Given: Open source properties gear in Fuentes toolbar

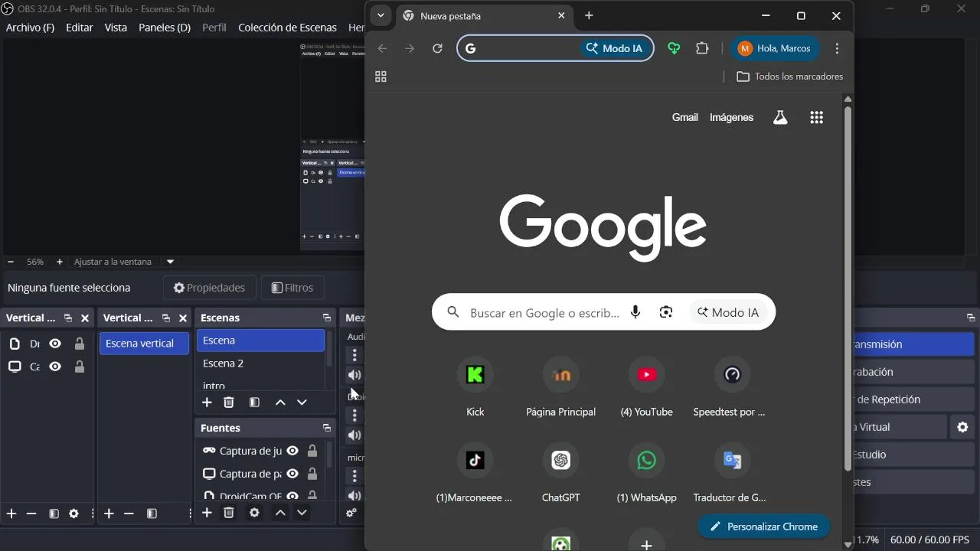Looking at the screenshot, I should pos(254,513).
